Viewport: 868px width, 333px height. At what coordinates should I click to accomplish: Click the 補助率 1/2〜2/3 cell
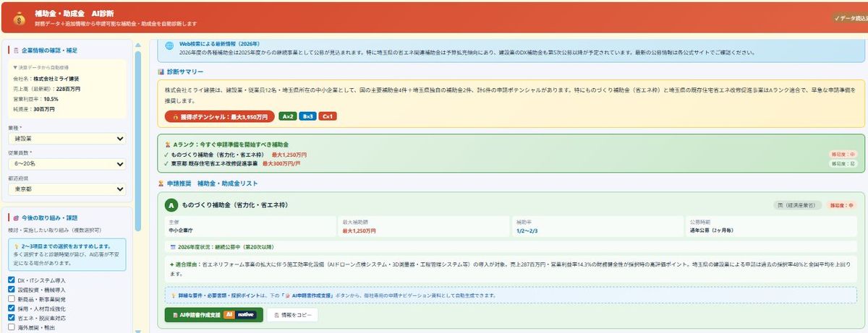(x=597, y=226)
